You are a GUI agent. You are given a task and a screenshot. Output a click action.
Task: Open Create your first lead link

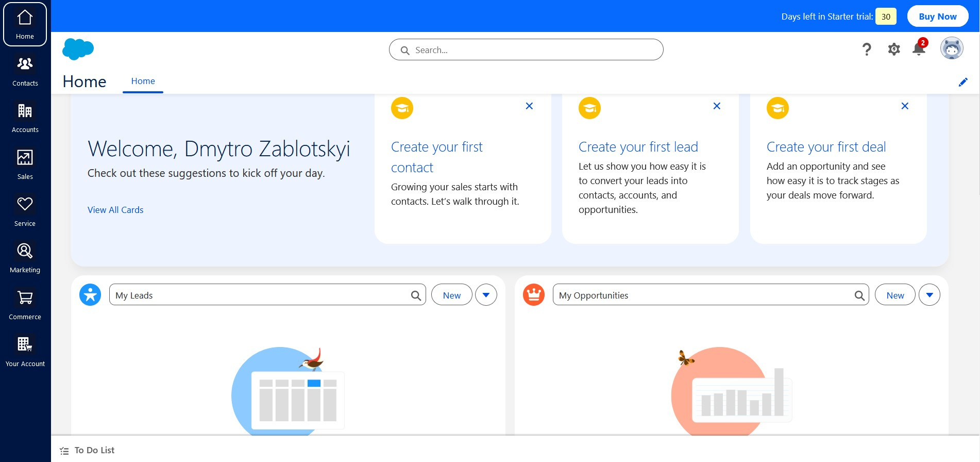tap(638, 147)
